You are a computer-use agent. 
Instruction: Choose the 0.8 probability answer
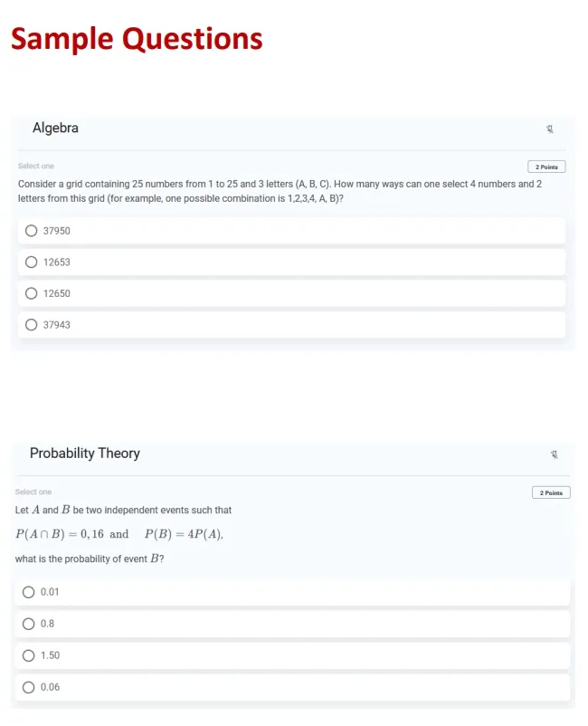click(292, 624)
